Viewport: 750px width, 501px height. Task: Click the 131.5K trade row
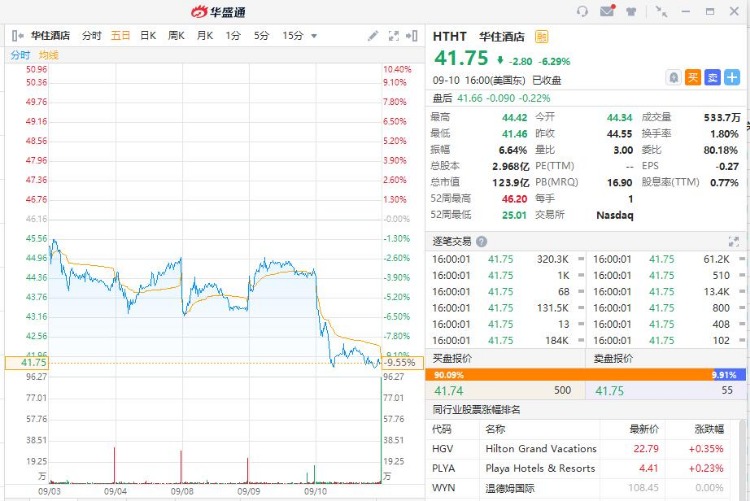[x=508, y=308]
